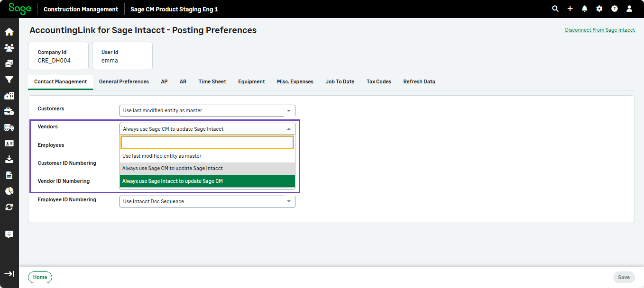Click the Vendor ID Numbering label
644x288 pixels.
(x=64, y=181)
